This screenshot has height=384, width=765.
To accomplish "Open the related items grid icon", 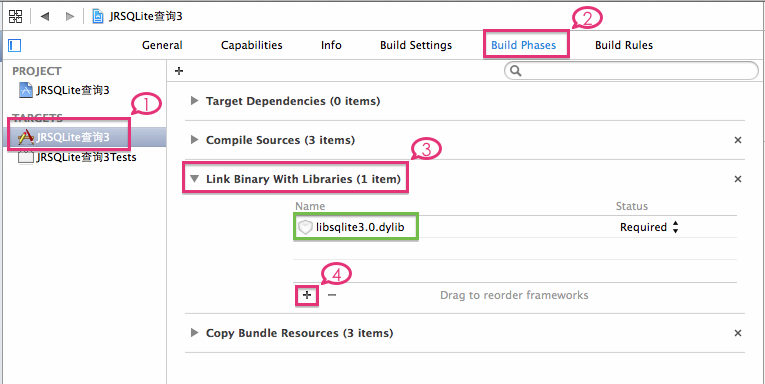I will click(16, 16).
